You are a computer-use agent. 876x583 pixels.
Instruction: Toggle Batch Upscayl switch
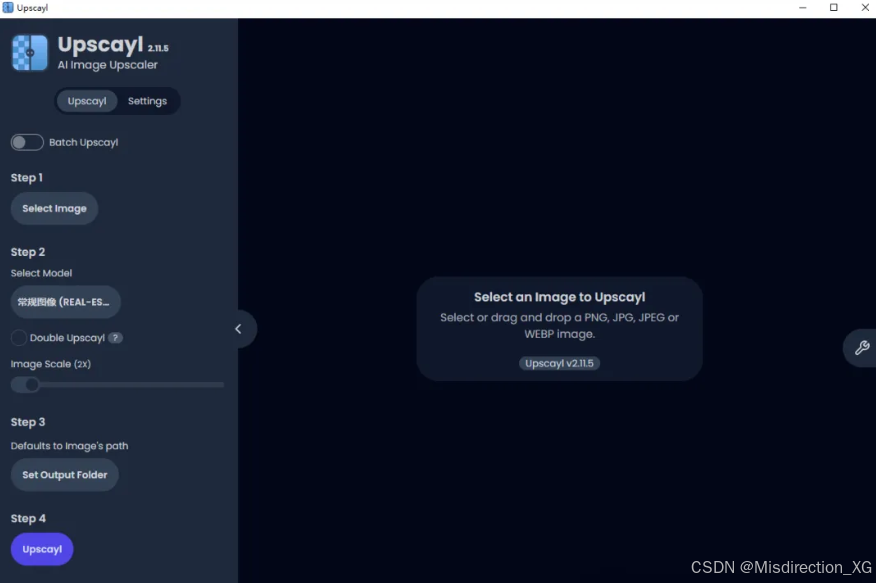point(27,142)
